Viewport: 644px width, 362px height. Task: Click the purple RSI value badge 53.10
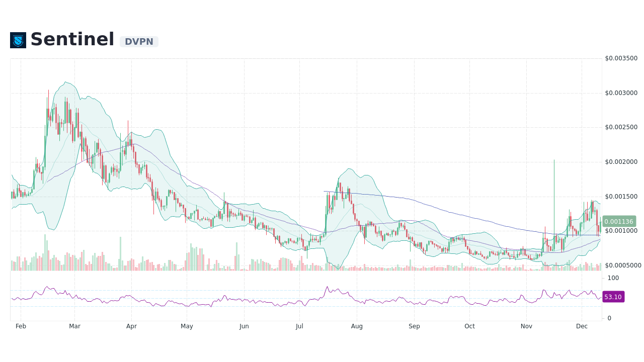pos(613,297)
